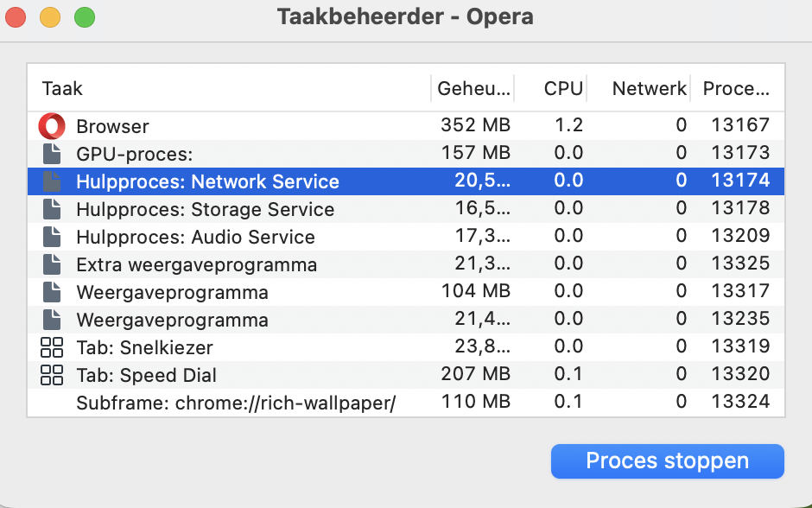The width and height of the screenshot is (812, 508).
Task: Select the Hulpproces: Storage Service row
Action: click(259, 208)
